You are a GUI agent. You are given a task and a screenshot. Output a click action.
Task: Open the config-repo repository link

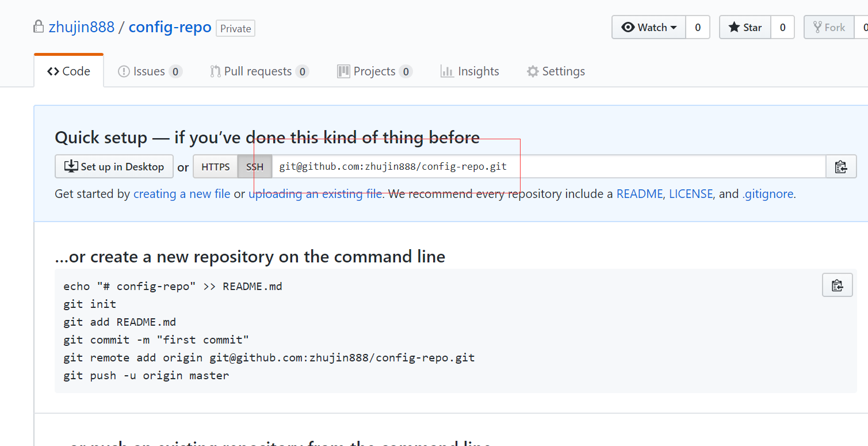pos(170,27)
